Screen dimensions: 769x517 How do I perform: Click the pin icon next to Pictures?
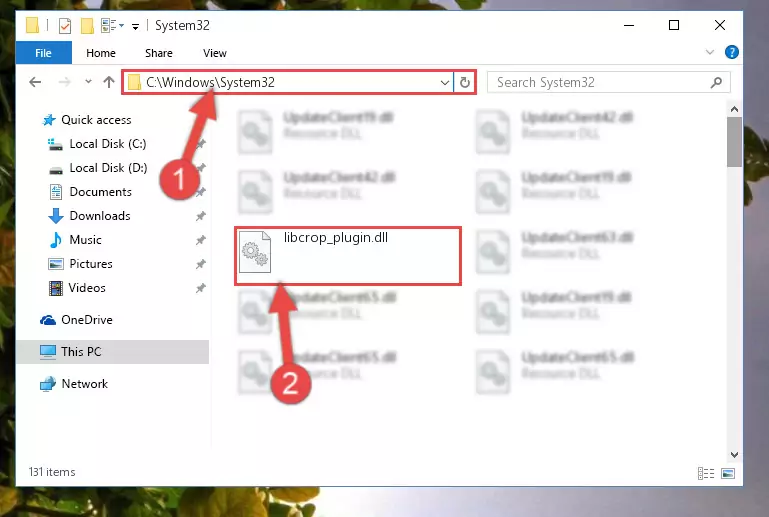200,264
